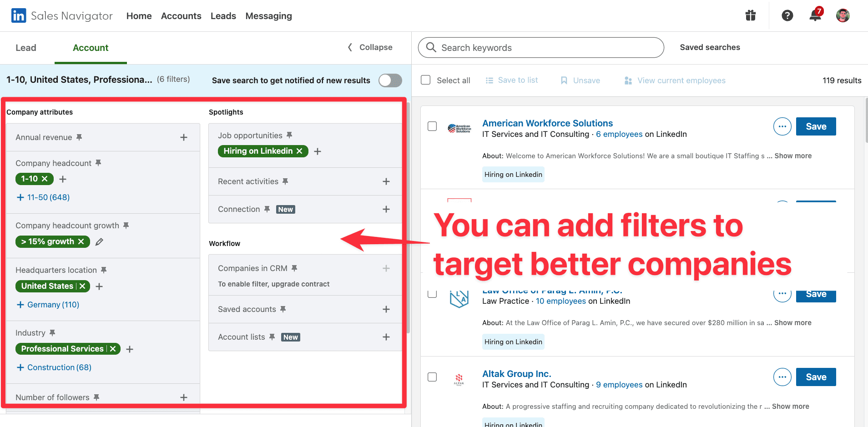868x427 pixels.
Task: View 10 employees of the Law Practice
Action: coord(561,301)
